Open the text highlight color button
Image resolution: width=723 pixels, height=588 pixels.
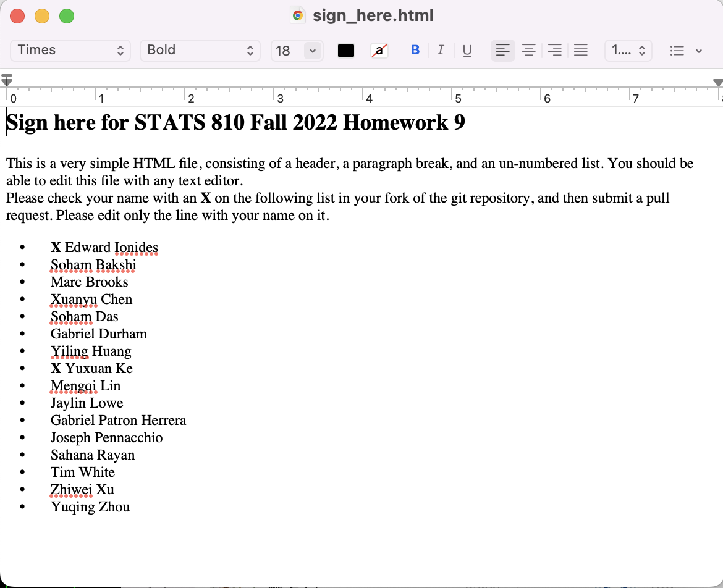point(379,50)
